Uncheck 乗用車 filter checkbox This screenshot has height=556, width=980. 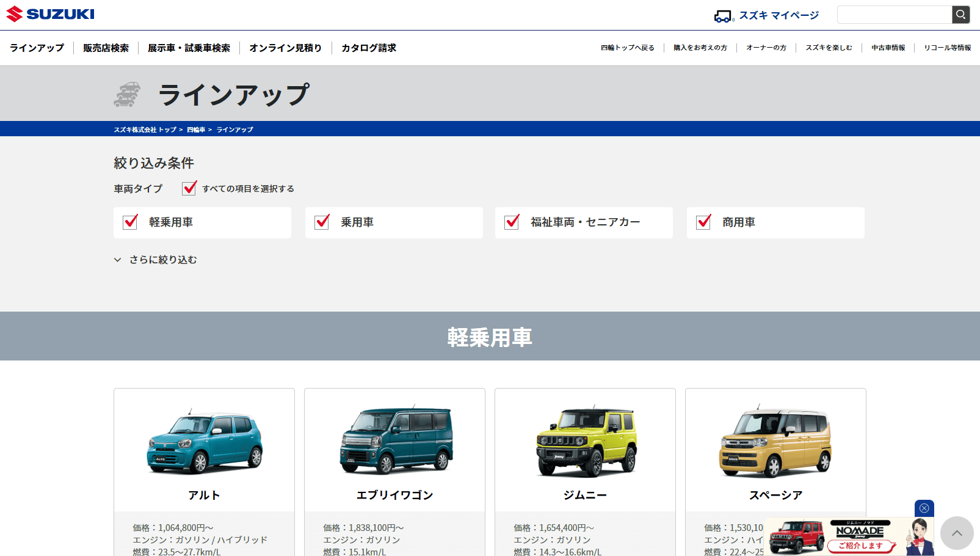(322, 222)
